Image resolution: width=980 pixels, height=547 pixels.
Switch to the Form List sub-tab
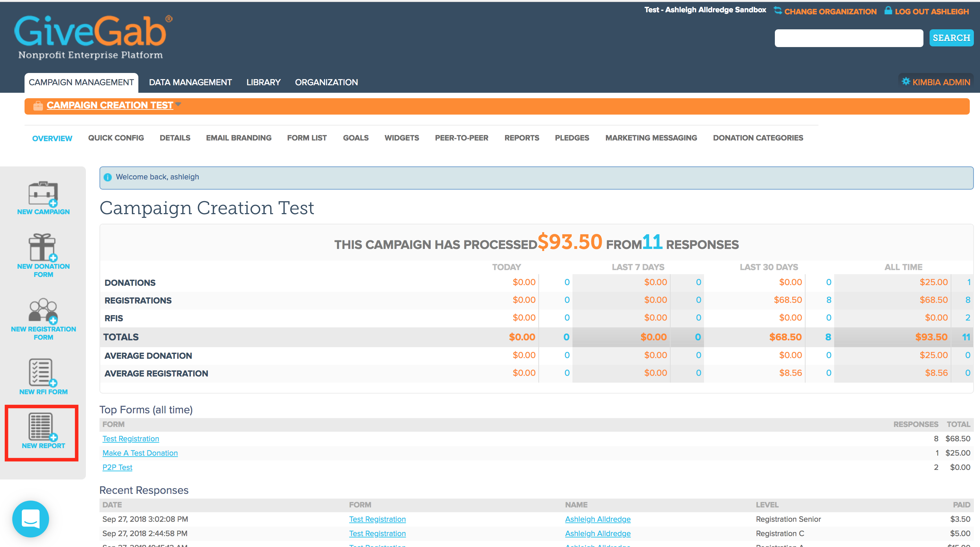(x=307, y=138)
